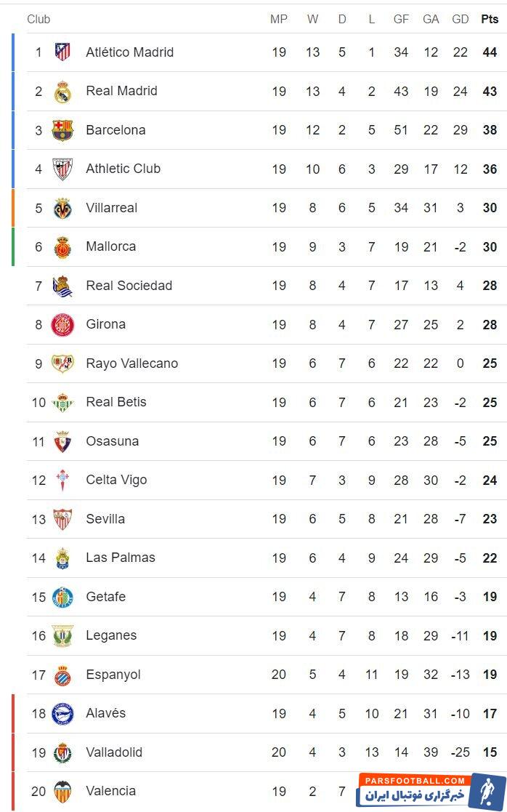The height and width of the screenshot is (812, 507).
Task: Click the Athletic Club crest icon
Action: (62, 169)
